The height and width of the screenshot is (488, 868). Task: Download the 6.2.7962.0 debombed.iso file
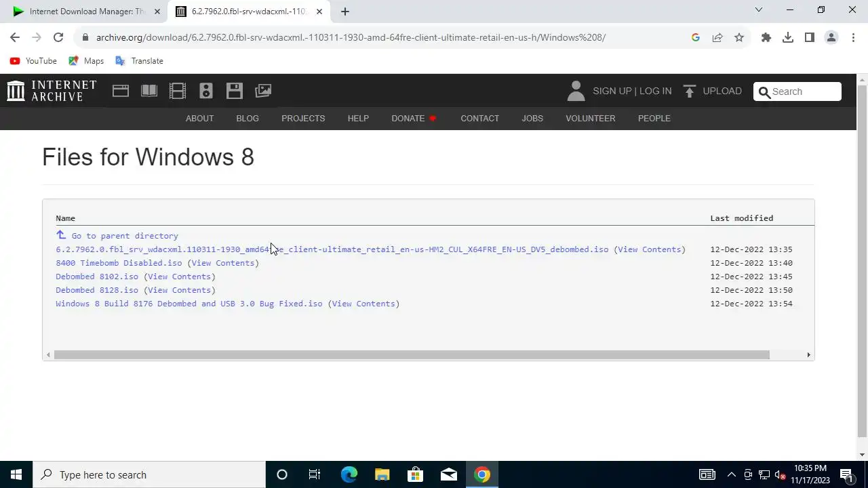coord(332,249)
